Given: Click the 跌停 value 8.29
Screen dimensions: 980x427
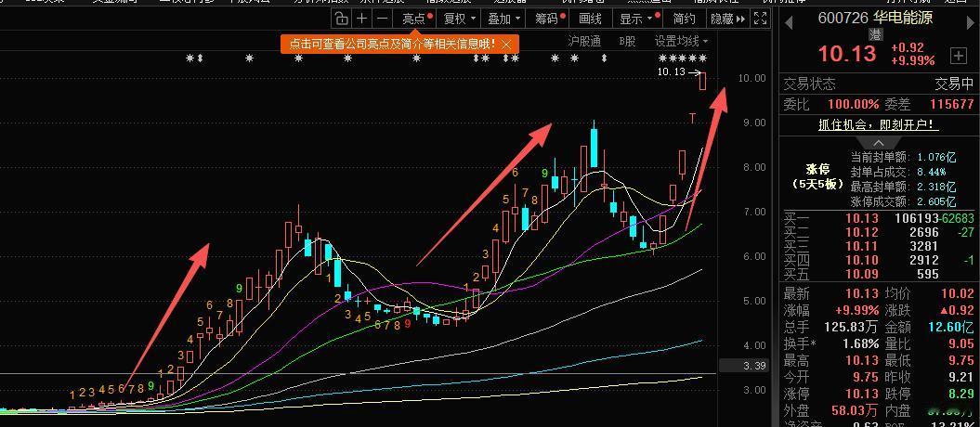Looking at the screenshot, I should (x=960, y=394).
